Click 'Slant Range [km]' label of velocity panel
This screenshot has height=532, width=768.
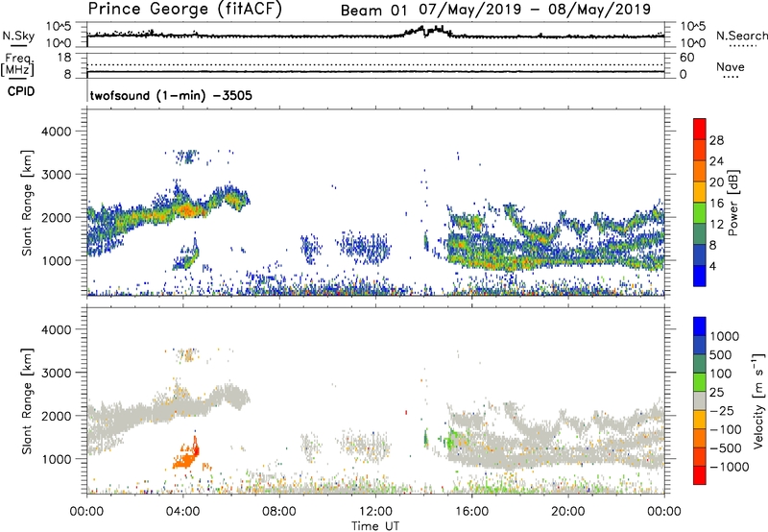27,401
